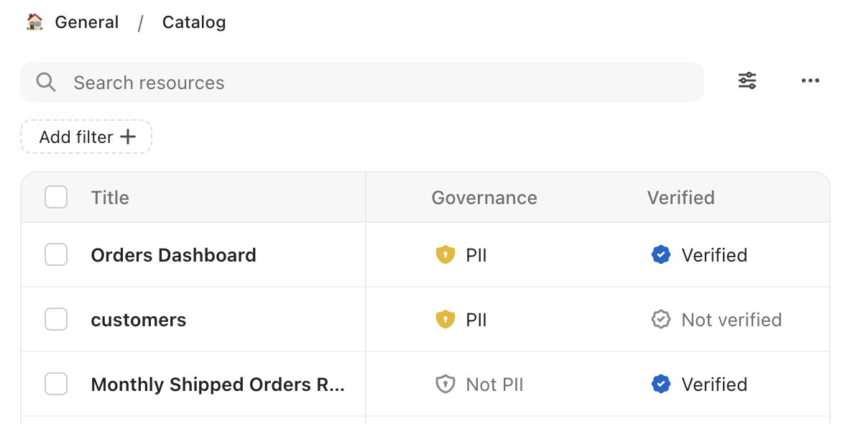
Task: Open the three-dot more options menu
Action: (x=810, y=80)
